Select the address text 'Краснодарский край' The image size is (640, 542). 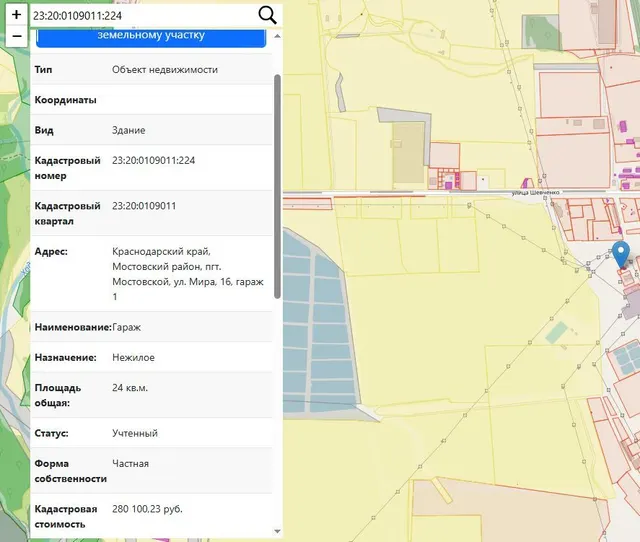click(x=162, y=251)
